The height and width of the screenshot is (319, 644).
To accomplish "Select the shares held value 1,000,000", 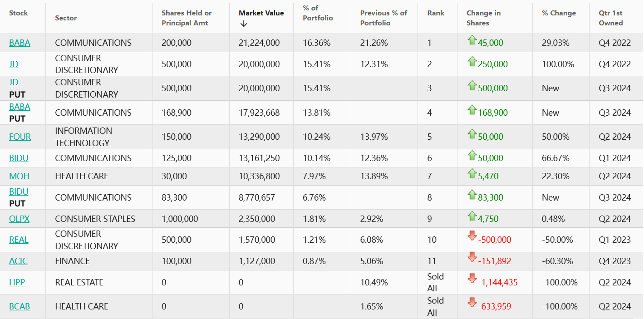I will coord(180,219).
